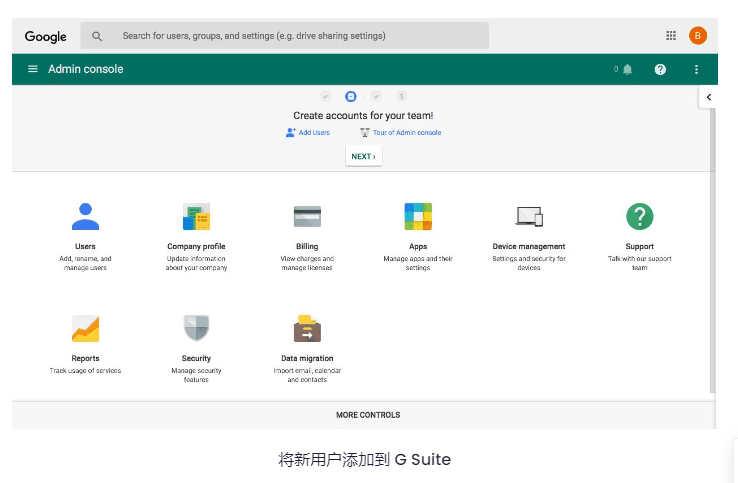Open the Company profile icon
Screen dimensions: 738x483
click(196, 217)
